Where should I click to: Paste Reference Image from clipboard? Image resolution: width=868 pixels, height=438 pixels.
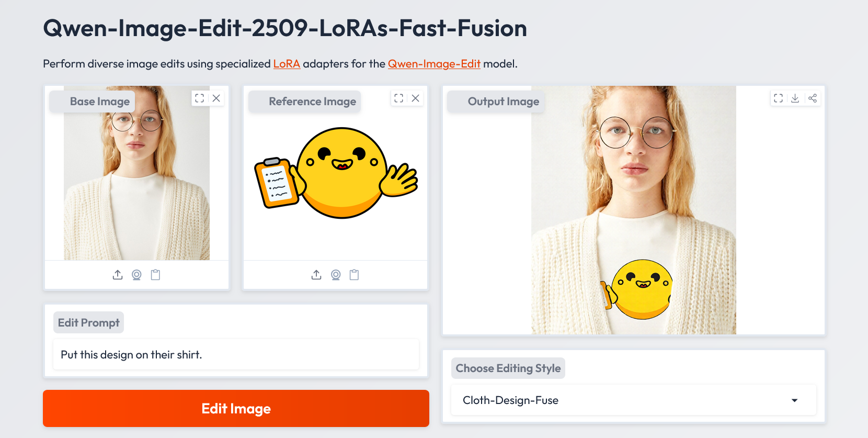click(x=354, y=275)
